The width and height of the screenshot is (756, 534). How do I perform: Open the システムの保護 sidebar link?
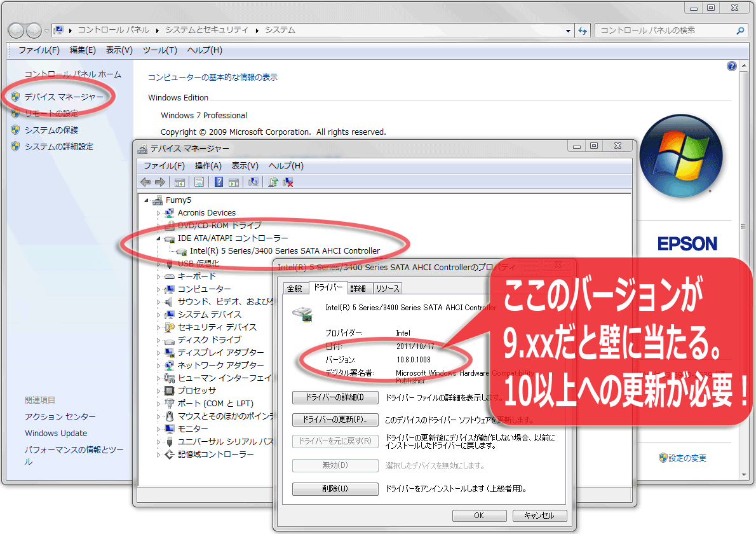tap(51, 130)
